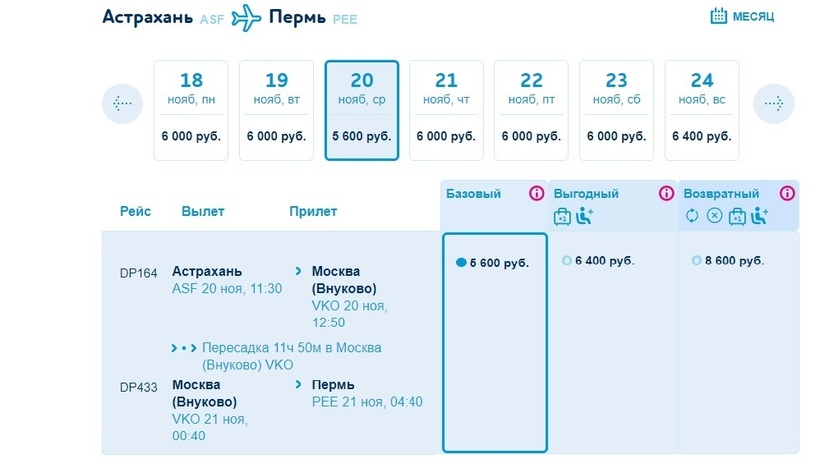Click the cancel/refund icon under Возвратный
The width and height of the screenshot is (820, 468).
[x=714, y=215]
